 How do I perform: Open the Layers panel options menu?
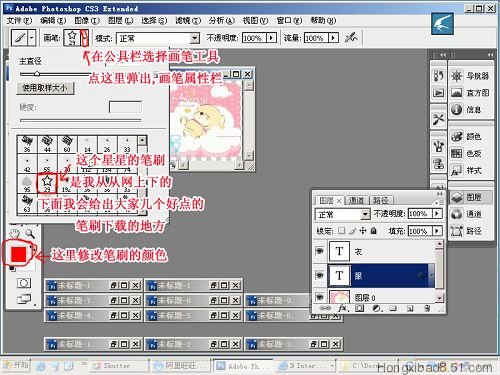(440, 202)
